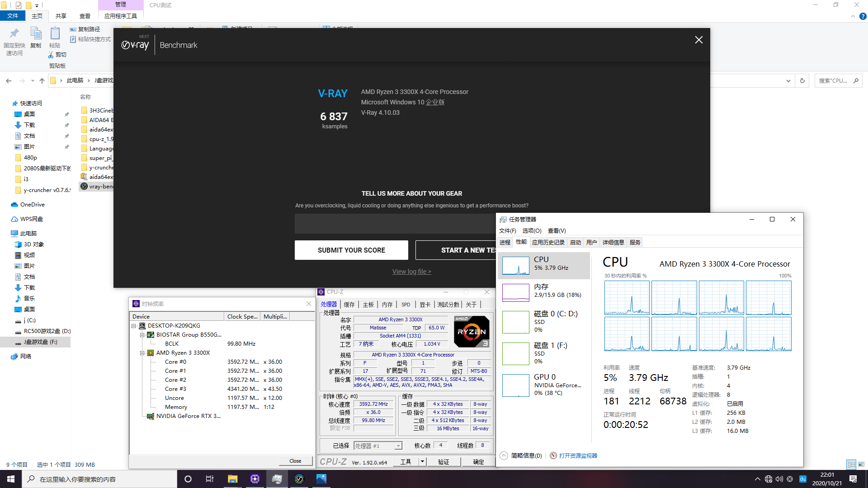
Task: Open Options menu in Task Manager
Action: (532, 231)
